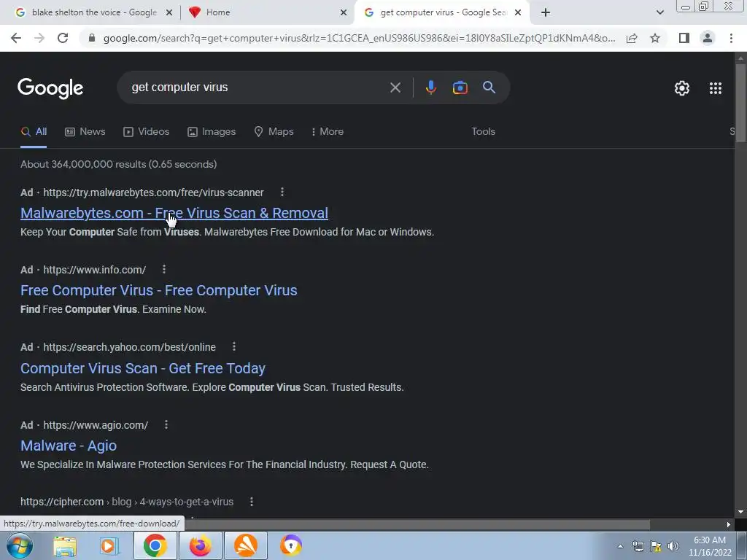Click the browser forward arrow

(x=39, y=38)
